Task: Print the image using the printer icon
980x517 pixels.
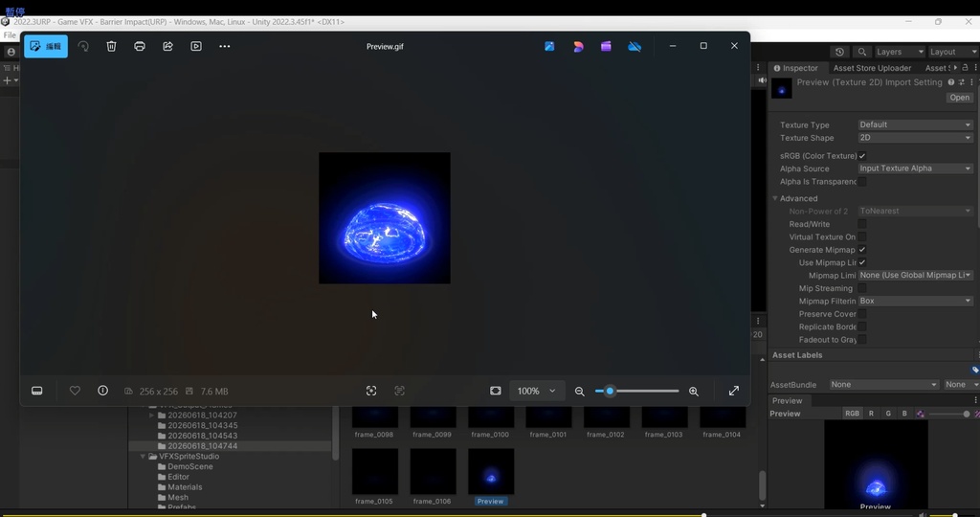Action: pos(140,46)
